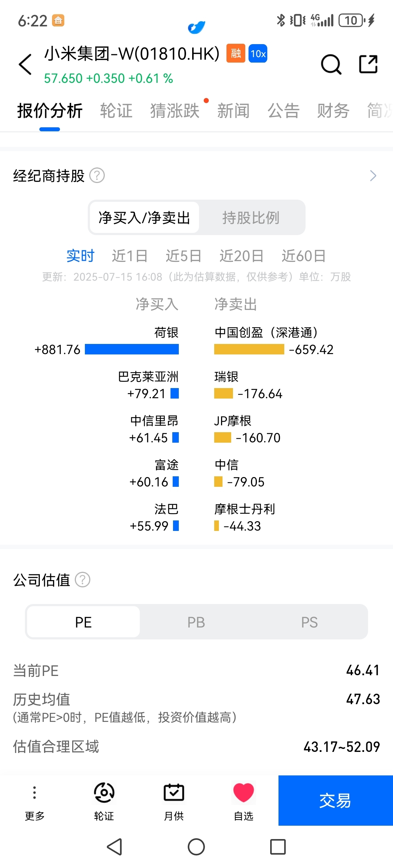Open help icon beside 经纪商持股
This screenshot has width=393, height=868.
[97, 176]
